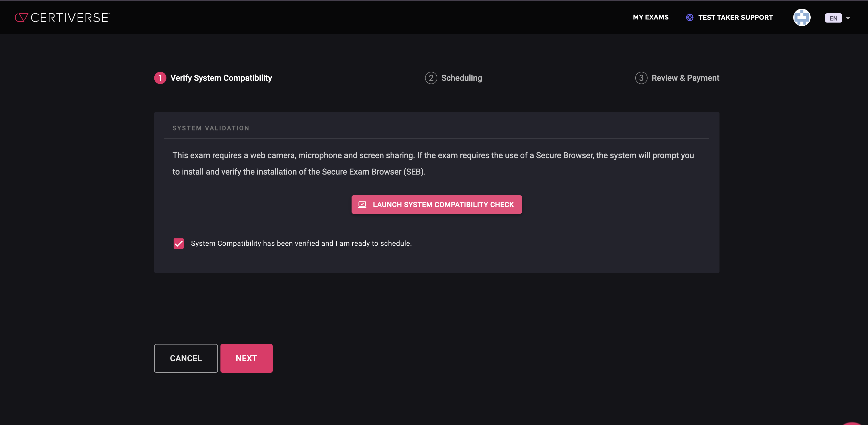Click the laptop icon on launch button
This screenshot has width=868, height=425.
[x=362, y=204]
